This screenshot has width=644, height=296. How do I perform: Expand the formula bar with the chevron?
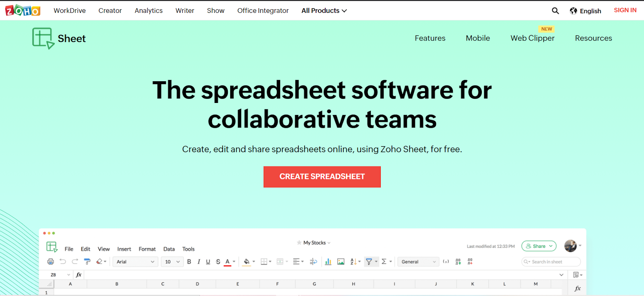click(561, 275)
